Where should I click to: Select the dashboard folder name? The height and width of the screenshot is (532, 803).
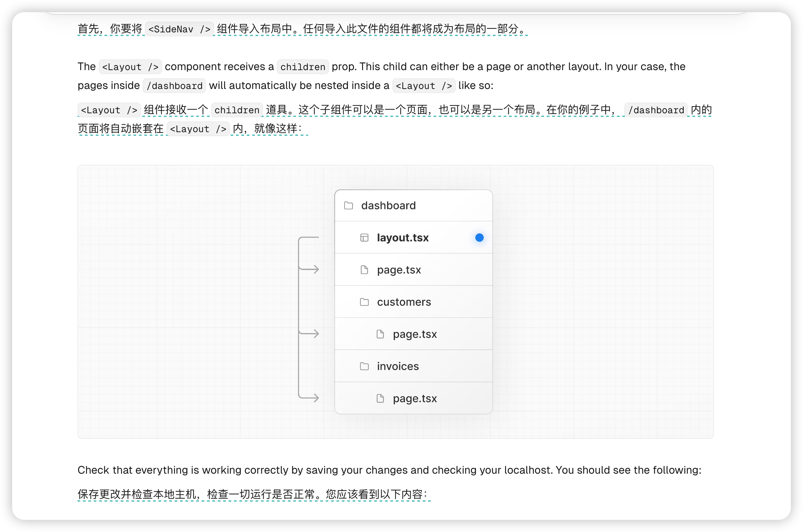click(388, 206)
